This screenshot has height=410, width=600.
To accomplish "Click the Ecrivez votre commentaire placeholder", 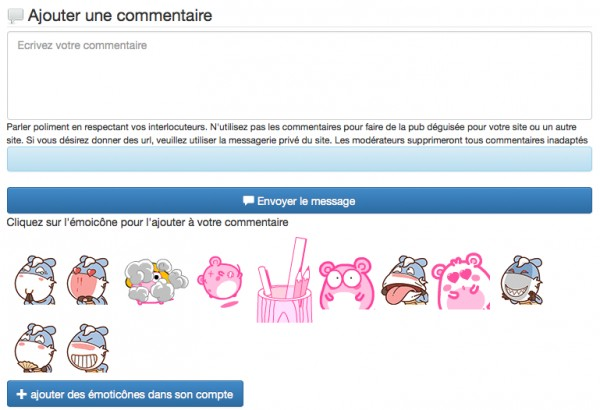I will point(82,45).
